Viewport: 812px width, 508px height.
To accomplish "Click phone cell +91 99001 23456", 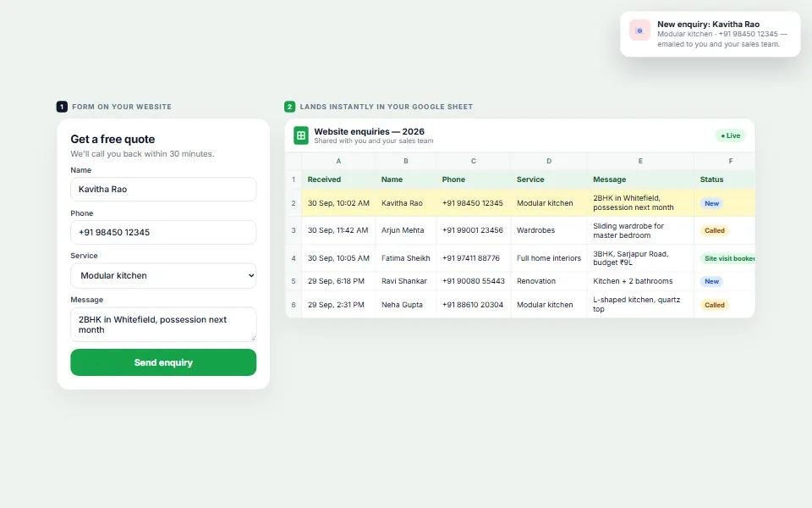I will (474, 230).
